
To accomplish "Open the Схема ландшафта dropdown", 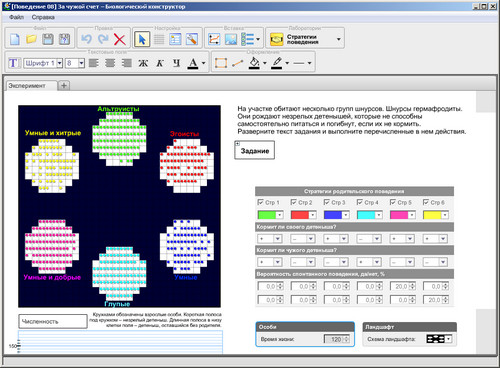I will [x=449, y=339].
